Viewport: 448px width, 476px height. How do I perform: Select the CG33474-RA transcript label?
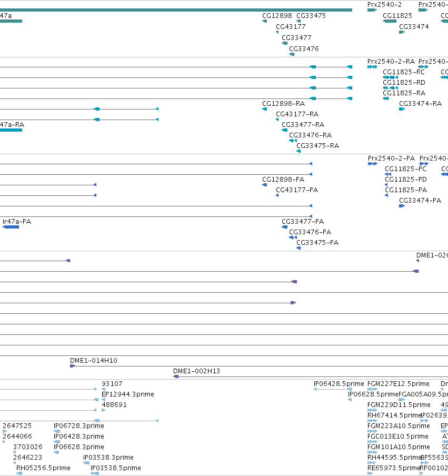420,104
